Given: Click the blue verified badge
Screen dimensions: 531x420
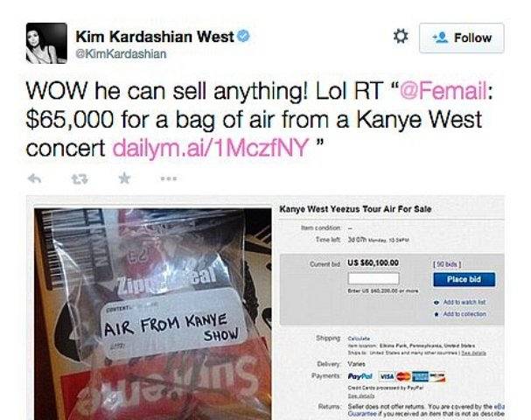Looking at the screenshot, I should click(243, 36).
